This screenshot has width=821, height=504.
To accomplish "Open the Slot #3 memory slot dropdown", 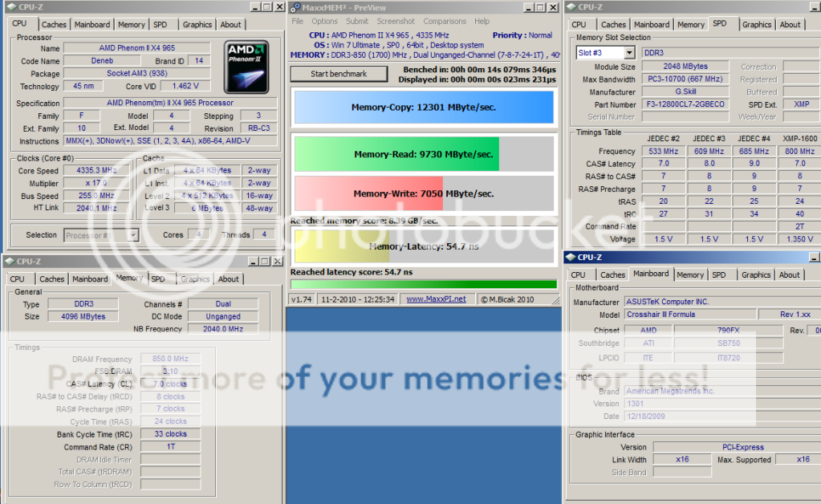I will (629, 53).
